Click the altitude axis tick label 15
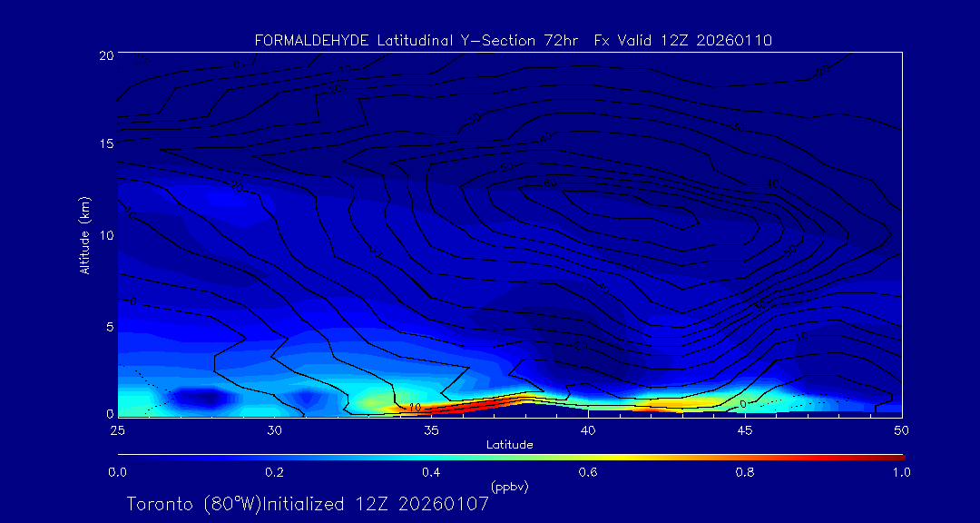This screenshot has height=523, width=980. 105,143
